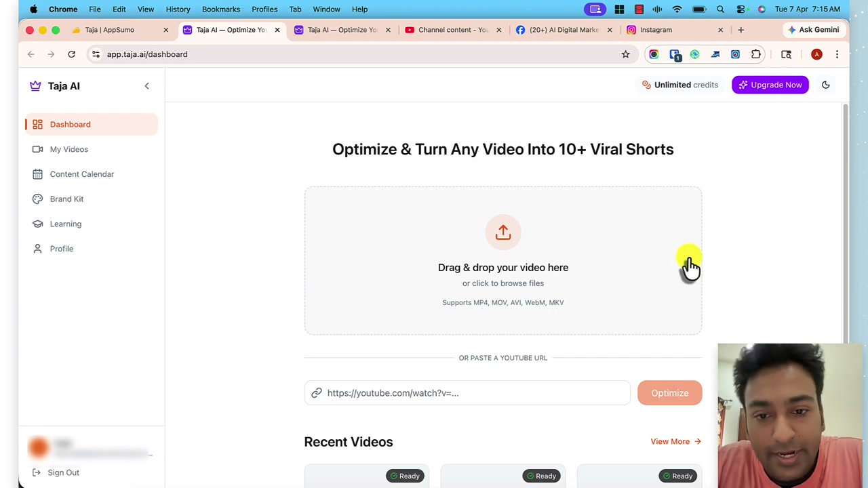
Task: Open Brand Kit page
Action: coord(92,199)
